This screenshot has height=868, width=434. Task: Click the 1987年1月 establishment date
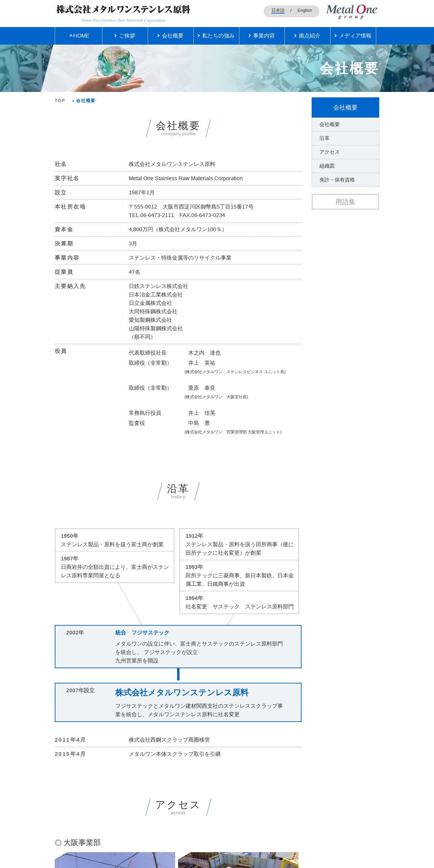(x=142, y=193)
